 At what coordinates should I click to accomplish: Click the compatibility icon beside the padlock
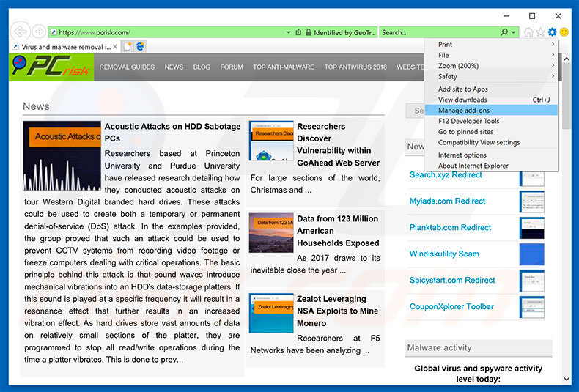299,32
